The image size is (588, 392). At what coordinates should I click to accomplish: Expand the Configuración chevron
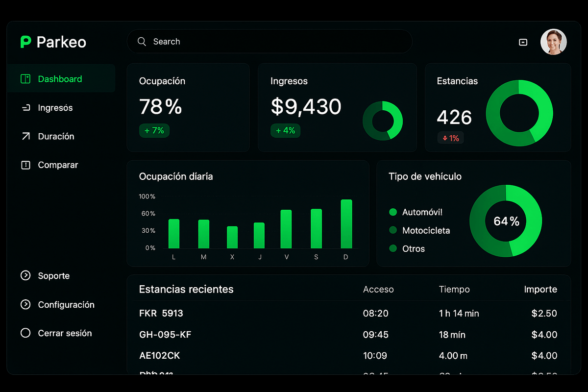pyautogui.click(x=24, y=304)
